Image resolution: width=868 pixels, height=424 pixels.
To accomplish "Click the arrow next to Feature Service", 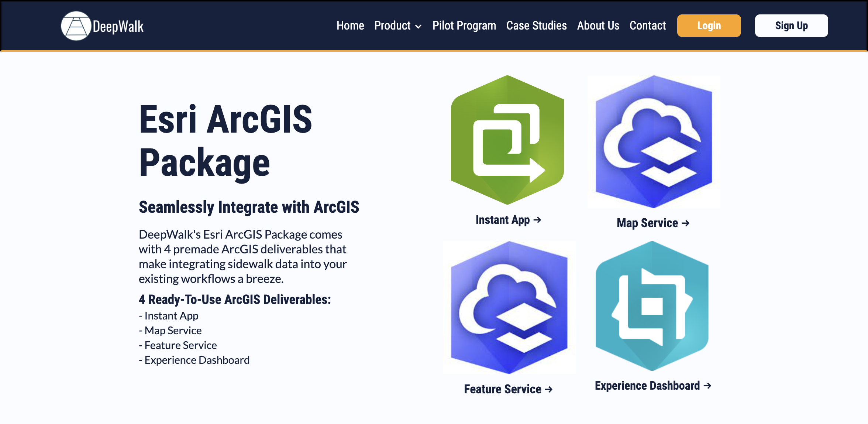I will (549, 389).
